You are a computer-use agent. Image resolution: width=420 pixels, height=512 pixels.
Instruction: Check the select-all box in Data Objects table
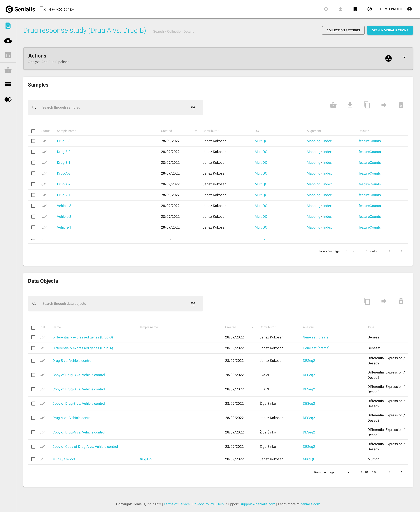point(33,328)
